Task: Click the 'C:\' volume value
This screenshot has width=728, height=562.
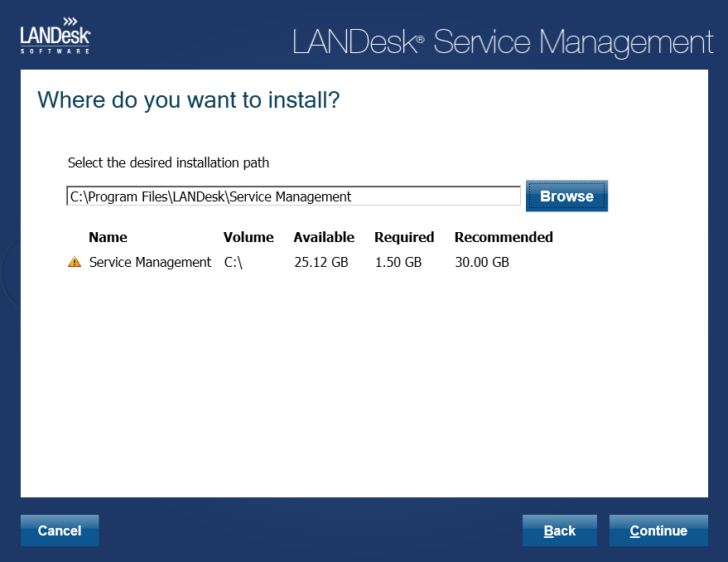Action: [233, 262]
